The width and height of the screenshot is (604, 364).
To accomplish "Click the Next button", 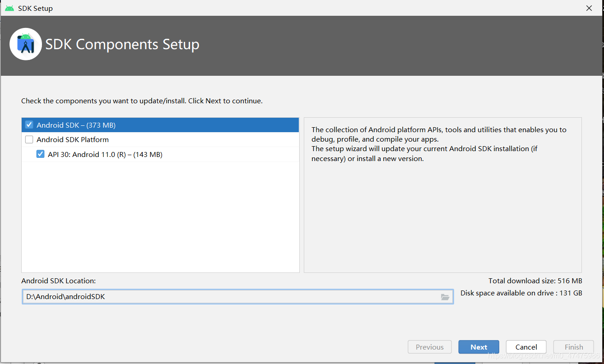I will (x=479, y=347).
